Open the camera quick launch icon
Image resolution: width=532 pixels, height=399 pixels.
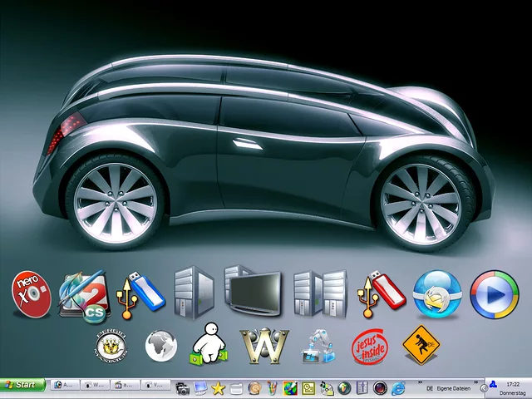pos(183,387)
